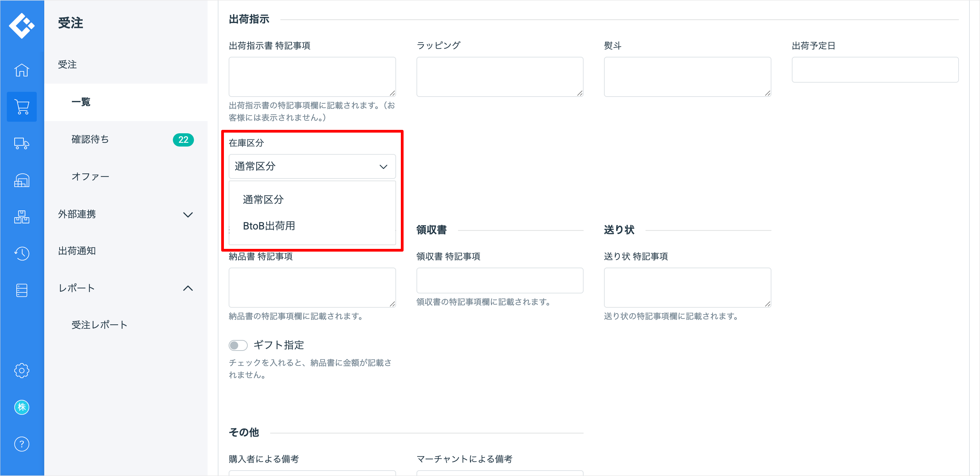Choose 通常区分 option in dropdown list
Image resolution: width=980 pixels, height=476 pixels.
click(263, 200)
